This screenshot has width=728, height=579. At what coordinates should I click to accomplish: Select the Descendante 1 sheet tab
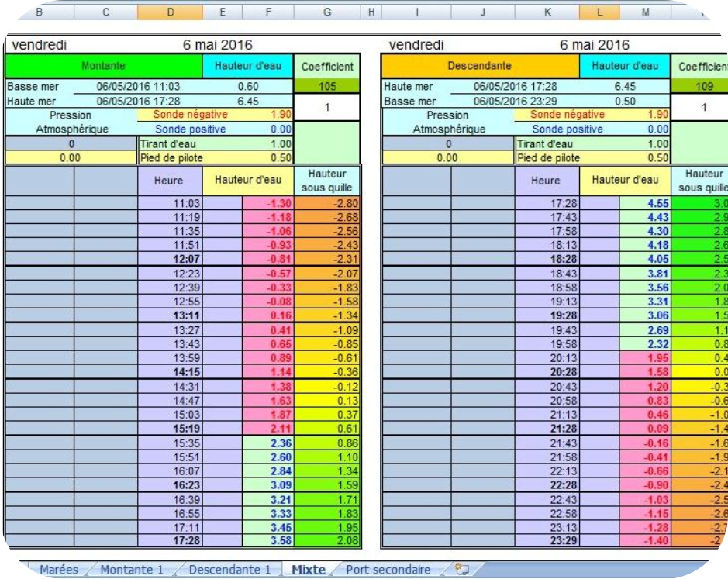229,570
